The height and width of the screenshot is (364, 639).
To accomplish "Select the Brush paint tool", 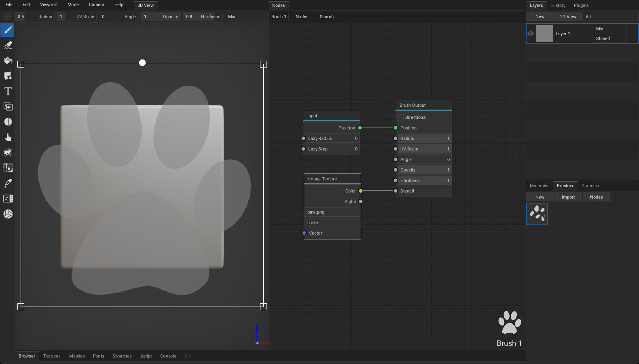I will pos(8,30).
